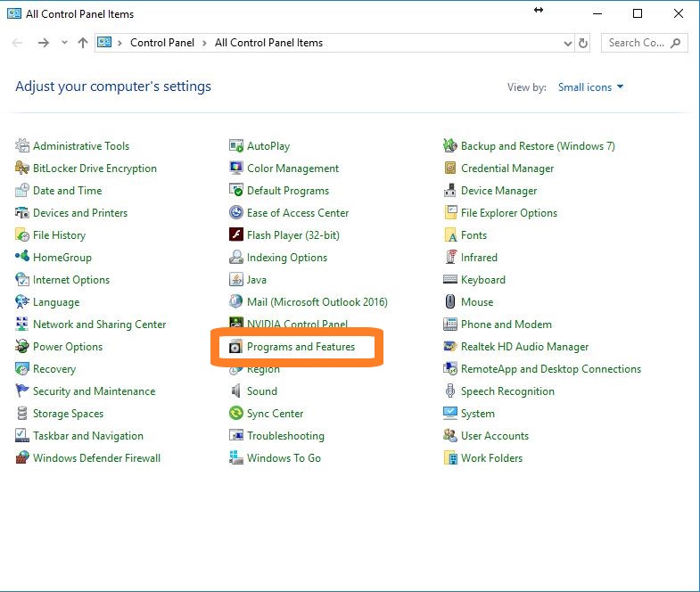
Task: Click the File History icon
Action: 22,234
